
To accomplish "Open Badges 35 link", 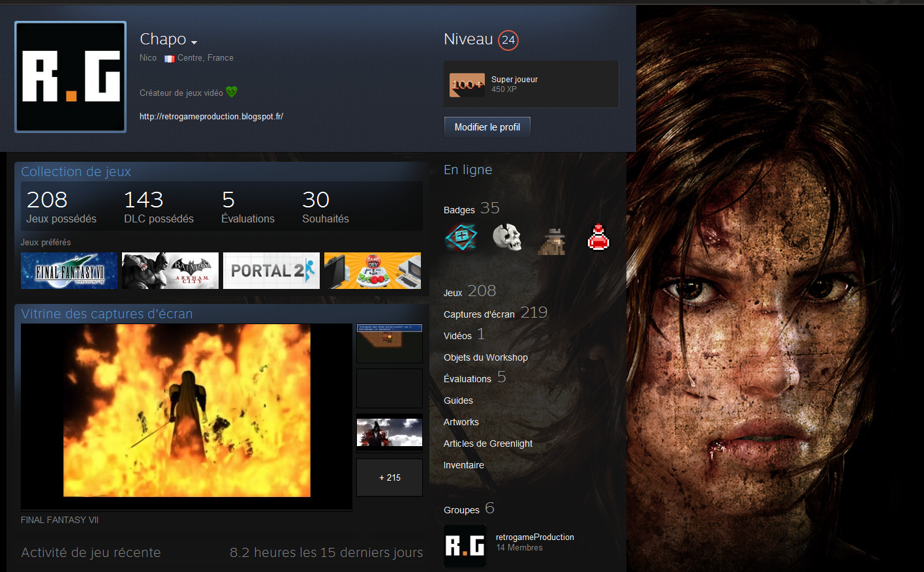I will [x=471, y=209].
